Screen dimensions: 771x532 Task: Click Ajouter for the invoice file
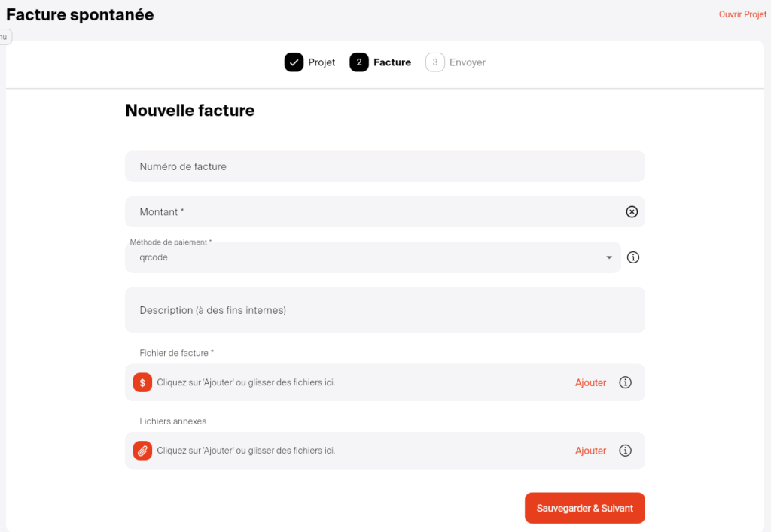pos(590,382)
